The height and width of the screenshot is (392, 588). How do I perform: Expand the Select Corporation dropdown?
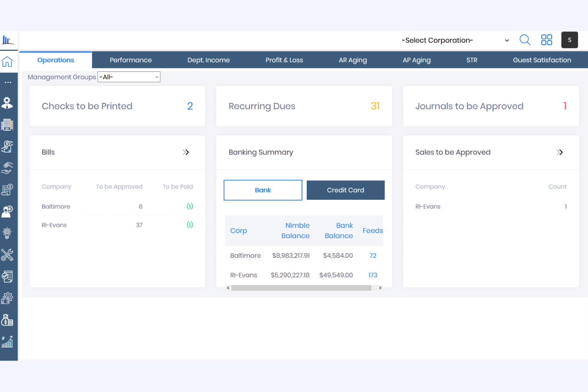tap(455, 40)
